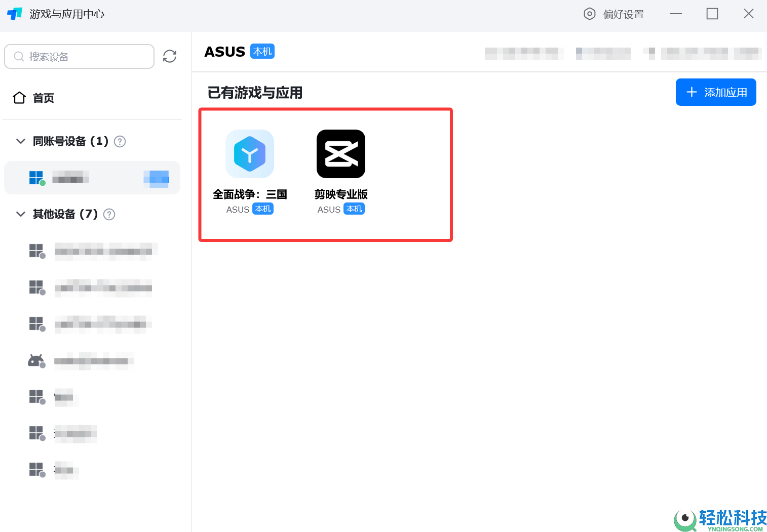767x532 pixels.
Task: Open the 全面战争：三国 game icon
Action: tap(250, 154)
